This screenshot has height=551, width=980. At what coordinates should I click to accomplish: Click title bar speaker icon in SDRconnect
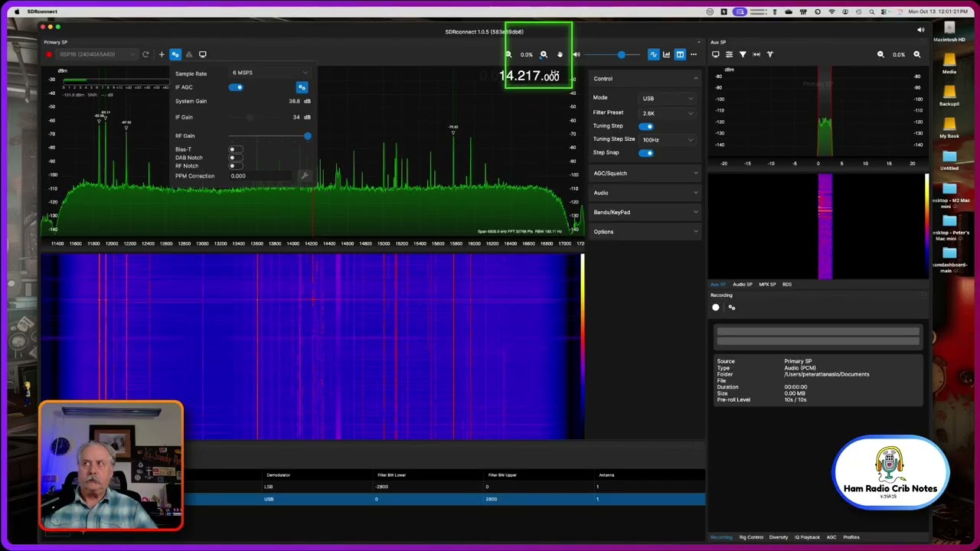[x=920, y=30]
